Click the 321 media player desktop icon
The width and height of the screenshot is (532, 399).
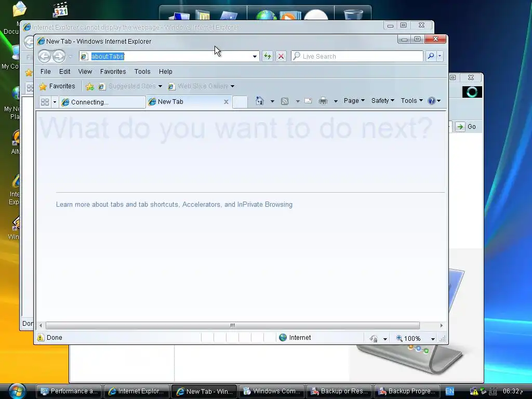pos(61,9)
